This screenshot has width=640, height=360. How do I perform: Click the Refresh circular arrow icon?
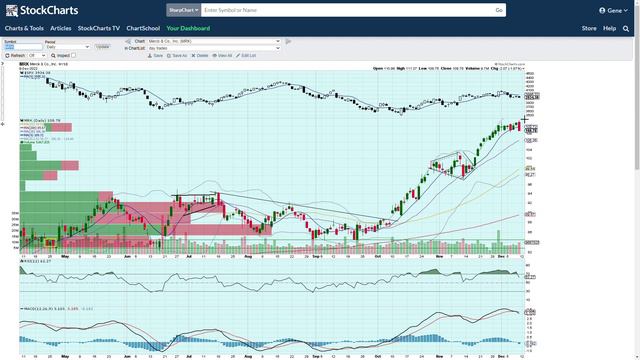pos(7,56)
